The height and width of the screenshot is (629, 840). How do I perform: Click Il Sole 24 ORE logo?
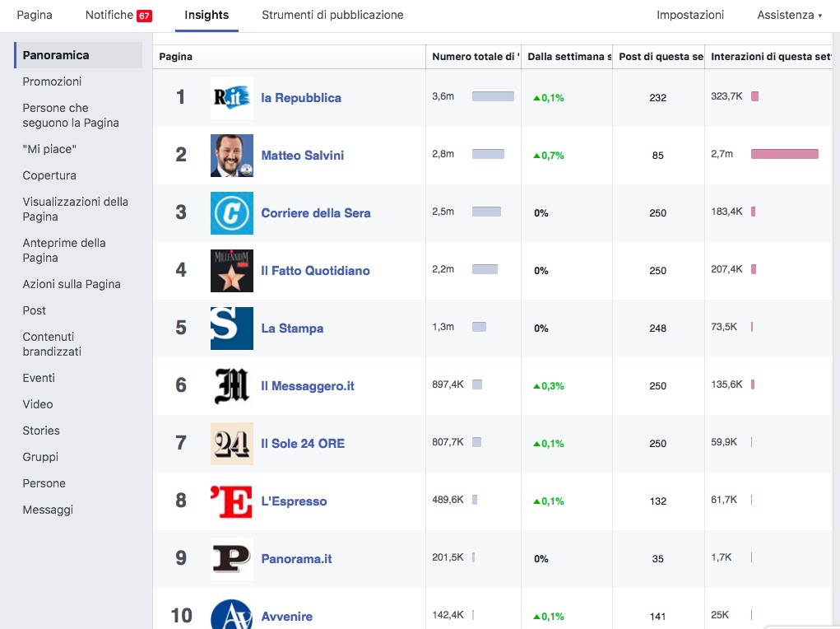pos(231,444)
